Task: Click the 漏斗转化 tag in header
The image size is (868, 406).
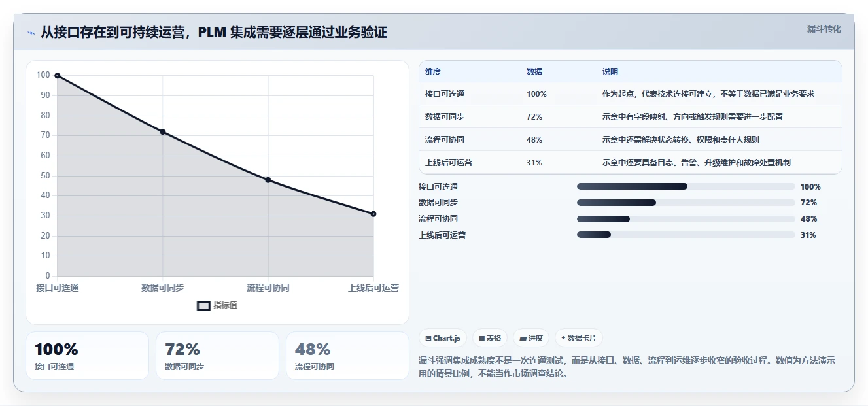Action: click(x=824, y=29)
